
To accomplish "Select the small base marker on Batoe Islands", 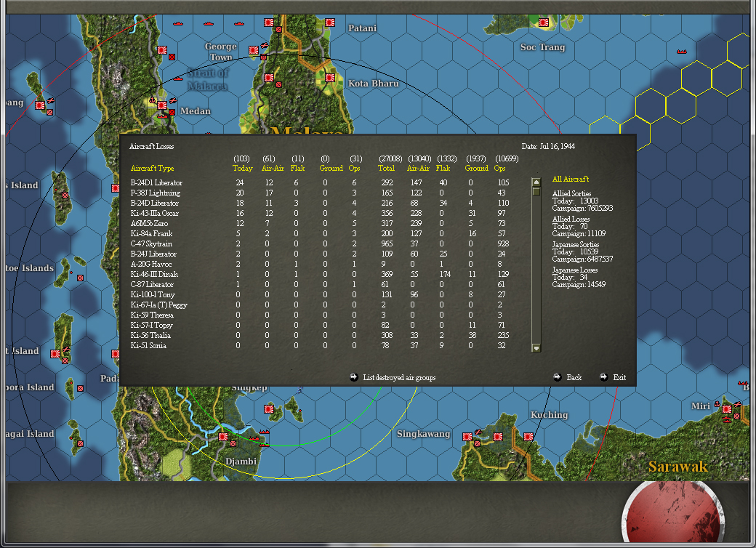I will tap(81, 278).
